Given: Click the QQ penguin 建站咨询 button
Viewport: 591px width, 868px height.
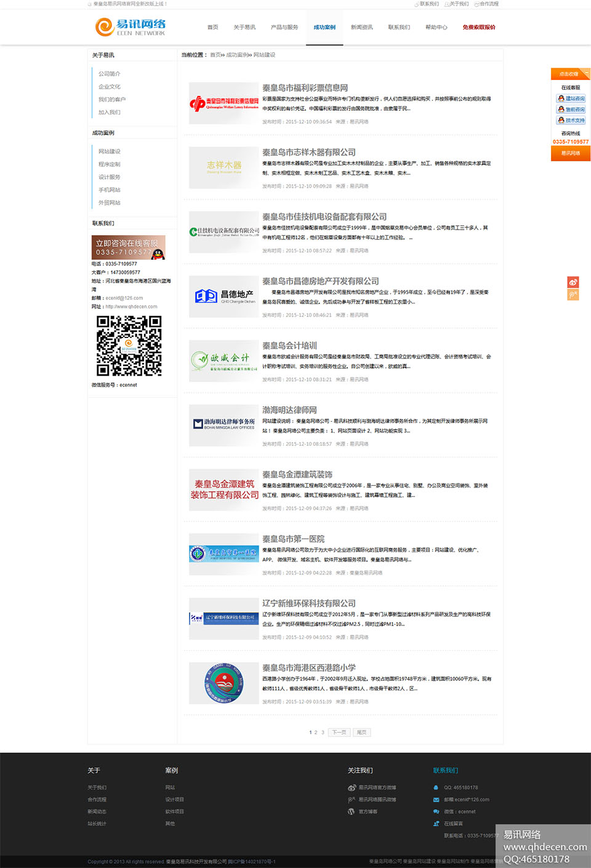Looking at the screenshot, I should coord(571,98).
